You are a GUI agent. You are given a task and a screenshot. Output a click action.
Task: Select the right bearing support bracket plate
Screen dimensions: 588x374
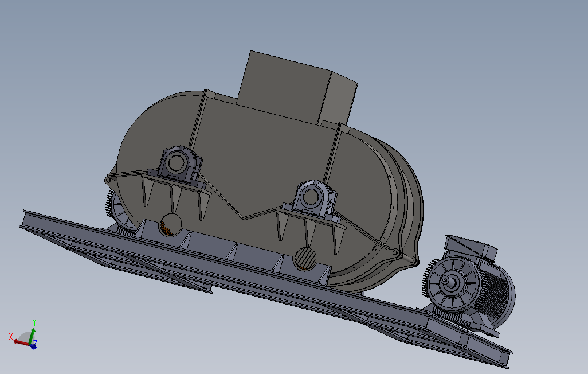[311, 219]
